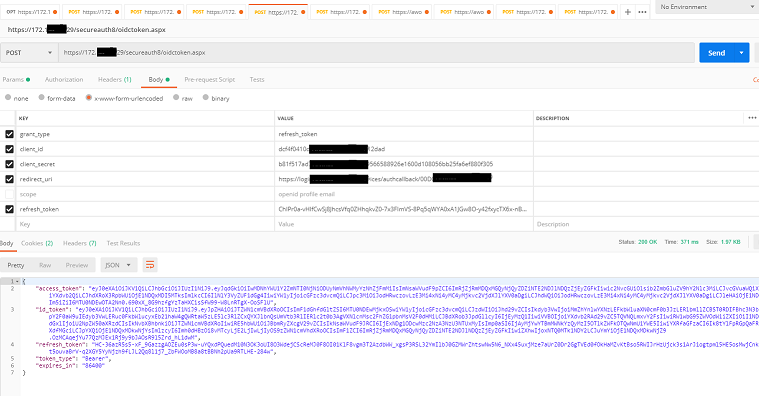Switch to the OPT request tab
759x396 pixels.
31,12
